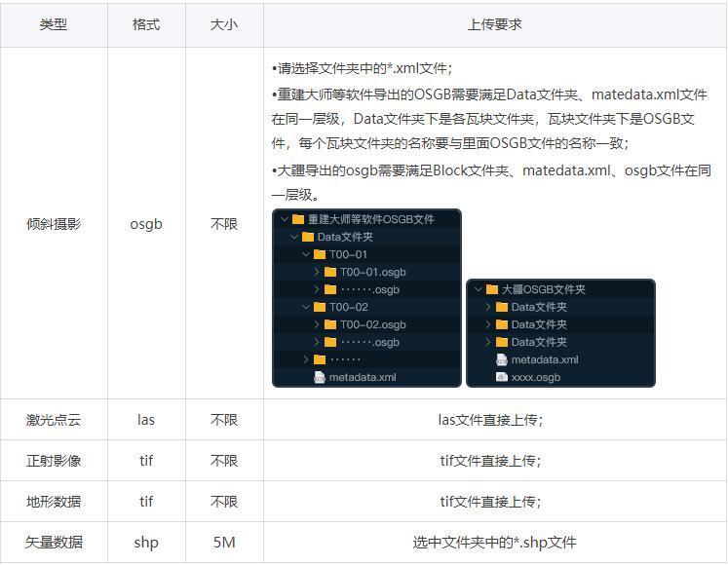Click the 不限 size cell in 激光点云 row
The height and width of the screenshot is (565, 728).
coord(224,420)
